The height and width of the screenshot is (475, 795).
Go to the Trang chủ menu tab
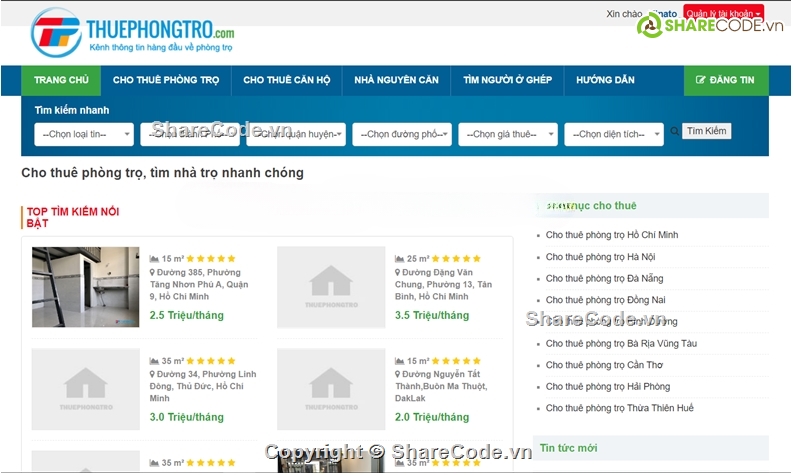click(61, 80)
